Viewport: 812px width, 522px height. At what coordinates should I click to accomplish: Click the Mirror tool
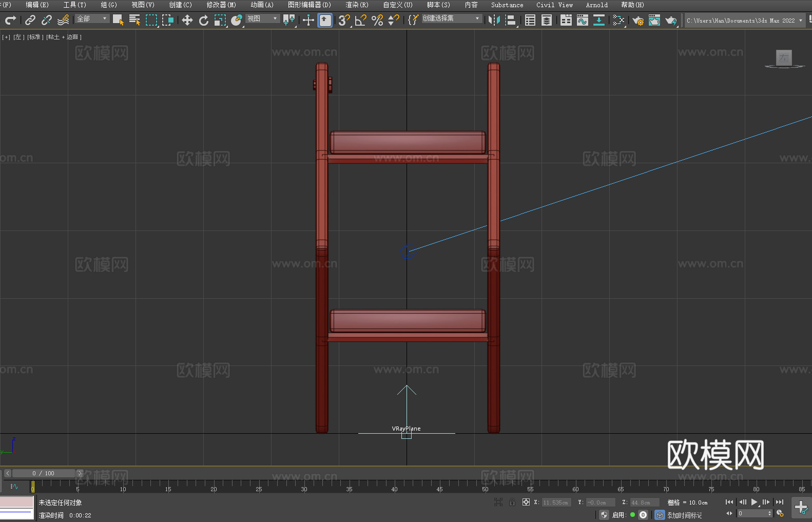[x=494, y=20]
